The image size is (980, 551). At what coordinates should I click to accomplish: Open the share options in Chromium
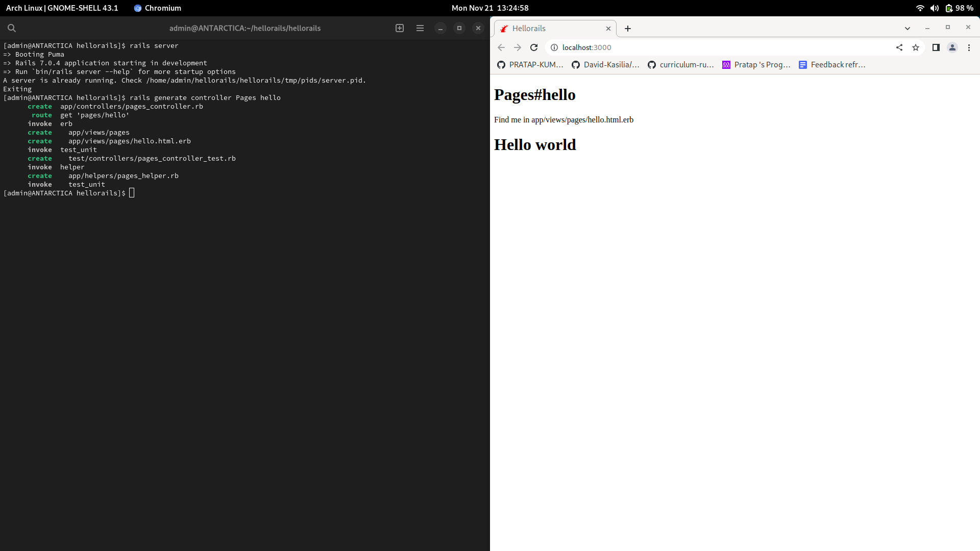tap(899, 47)
